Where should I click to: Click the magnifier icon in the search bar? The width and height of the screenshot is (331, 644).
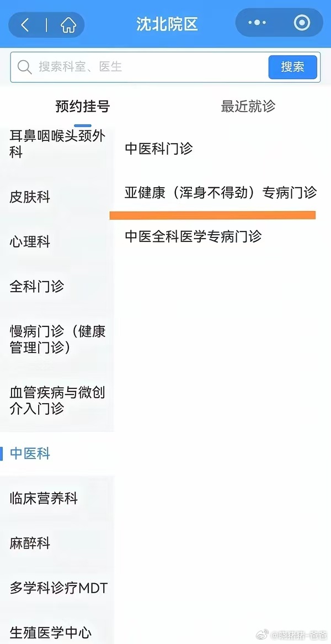pyautogui.click(x=25, y=67)
